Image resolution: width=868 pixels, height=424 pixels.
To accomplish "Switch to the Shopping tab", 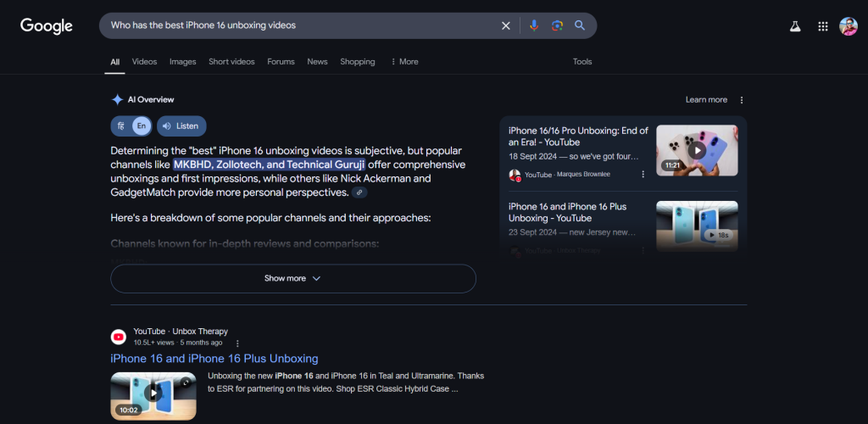I will [x=357, y=62].
